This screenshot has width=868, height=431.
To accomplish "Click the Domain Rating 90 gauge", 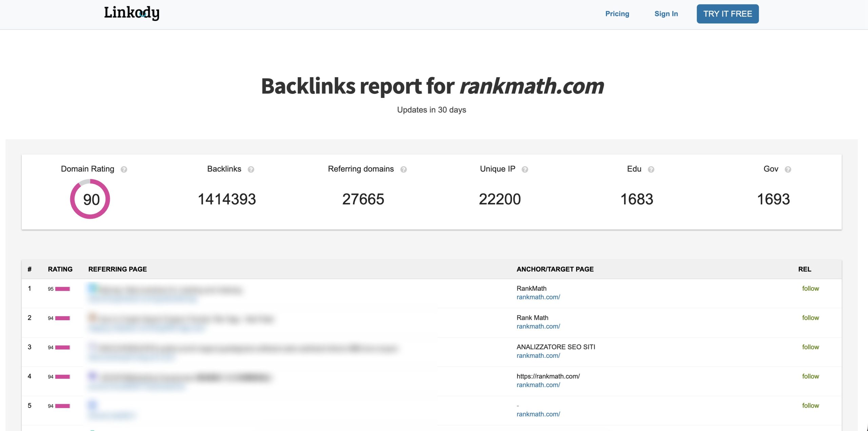I will (x=90, y=199).
